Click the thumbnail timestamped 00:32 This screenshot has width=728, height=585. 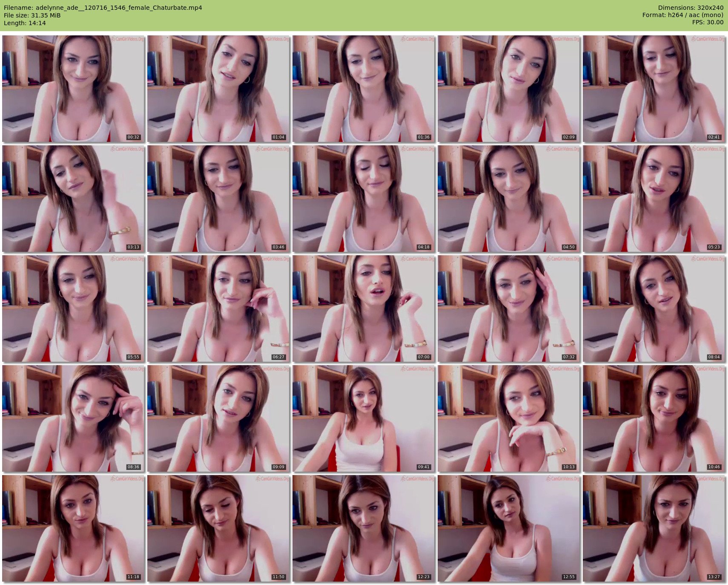pos(73,89)
